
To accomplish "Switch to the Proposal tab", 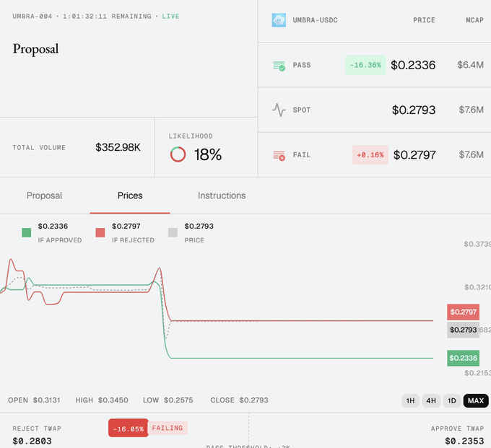I will pyautogui.click(x=45, y=196).
